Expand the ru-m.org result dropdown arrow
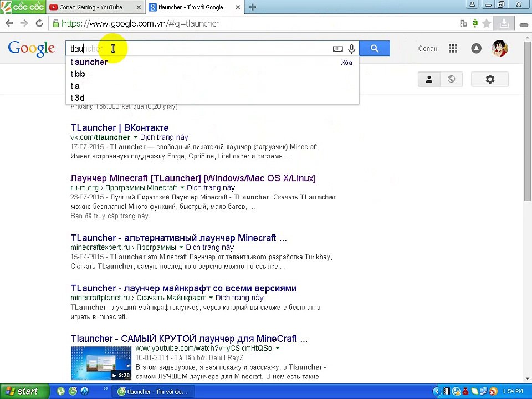Screen dimensions: 532x399 [182, 188]
